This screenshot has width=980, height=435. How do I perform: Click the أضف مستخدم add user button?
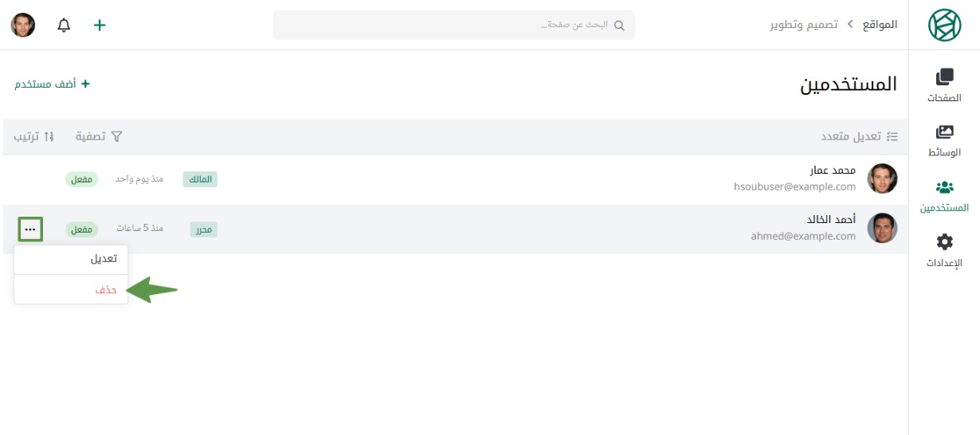click(53, 84)
